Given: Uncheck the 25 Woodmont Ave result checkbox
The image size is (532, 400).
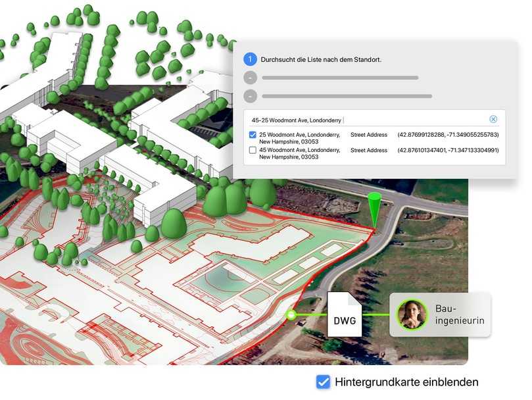Looking at the screenshot, I should click(253, 135).
